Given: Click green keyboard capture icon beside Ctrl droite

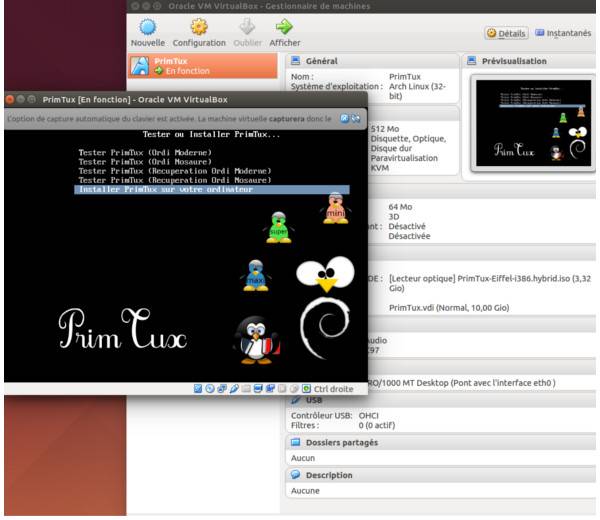Looking at the screenshot, I should (306, 389).
